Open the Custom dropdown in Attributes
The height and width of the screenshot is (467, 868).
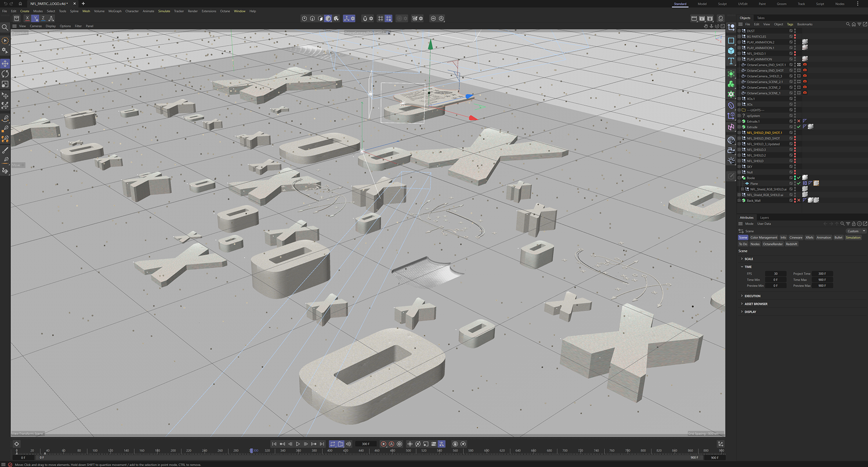point(856,231)
